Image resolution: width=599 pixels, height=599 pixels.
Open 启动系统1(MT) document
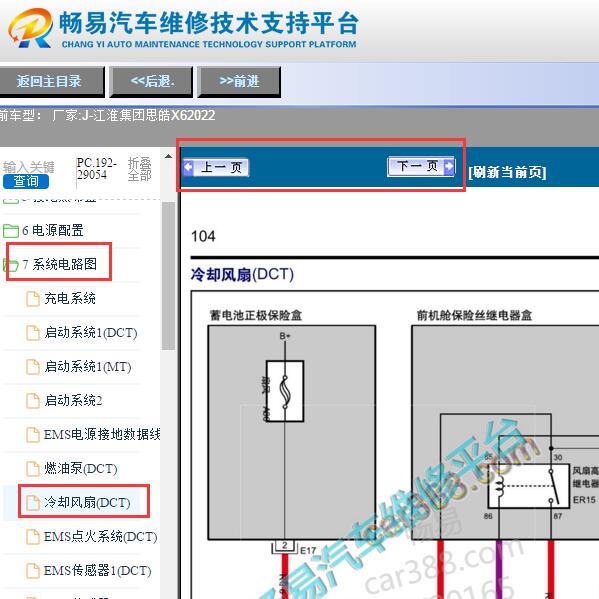point(87,366)
